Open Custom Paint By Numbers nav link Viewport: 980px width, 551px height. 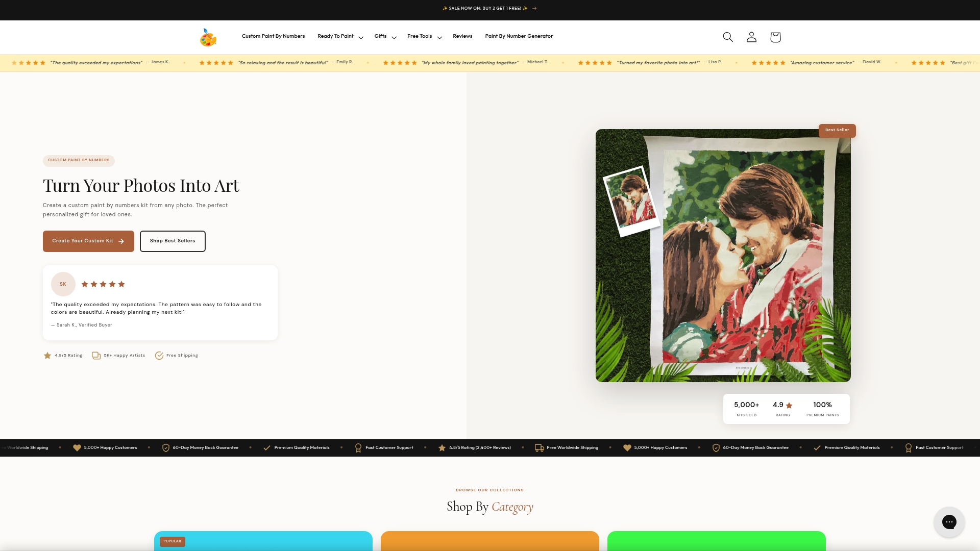273,36
